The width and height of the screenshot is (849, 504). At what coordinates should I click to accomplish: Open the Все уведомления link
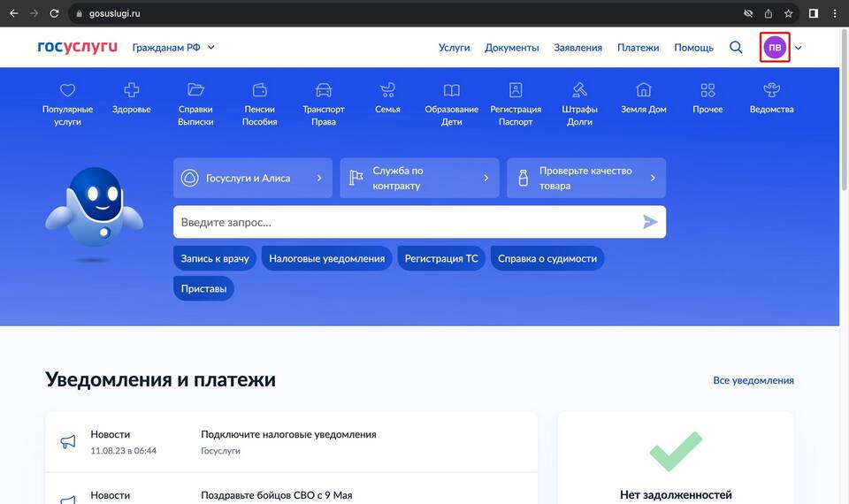pos(753,380)
